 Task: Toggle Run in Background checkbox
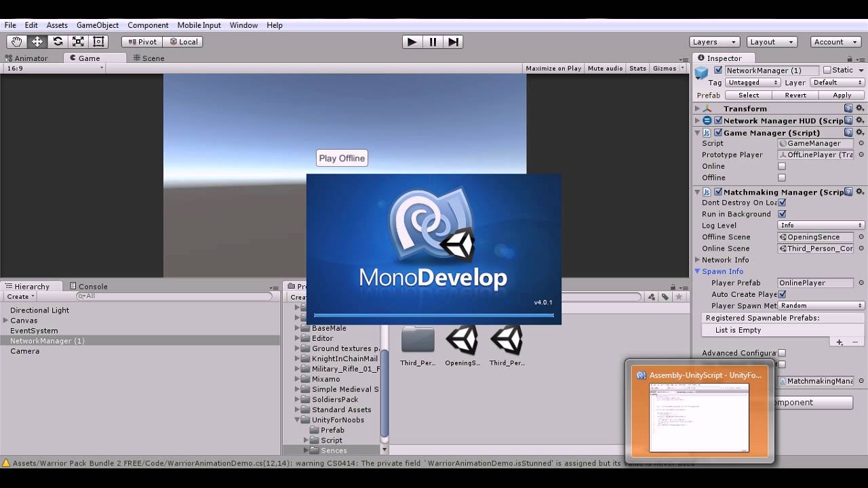pos(782,214)
